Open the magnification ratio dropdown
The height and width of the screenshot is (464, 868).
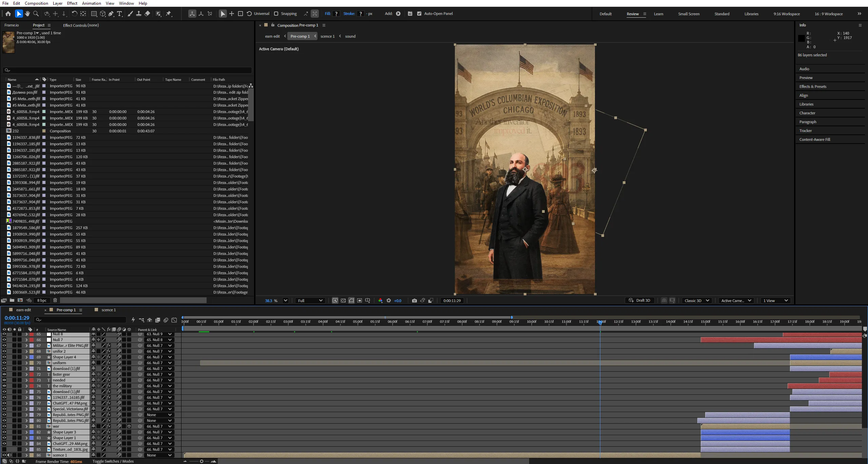pyautogui.click(x=285, y=301)
